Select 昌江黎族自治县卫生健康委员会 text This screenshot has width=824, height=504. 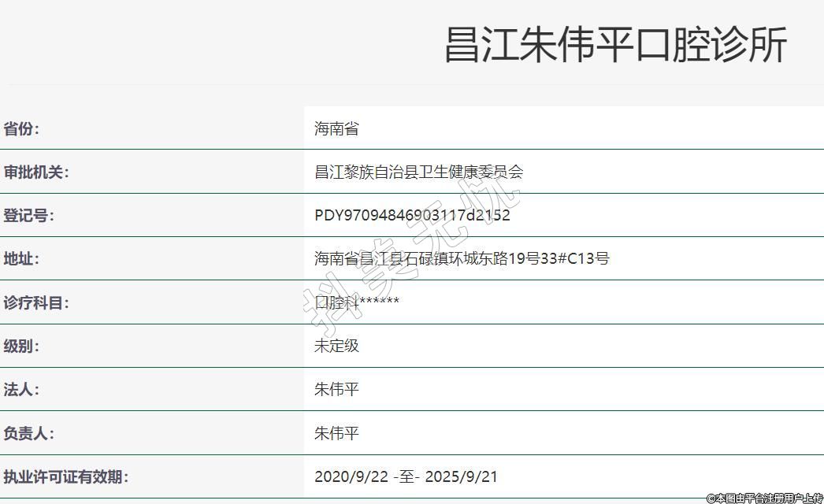click(x=418, y=172)
